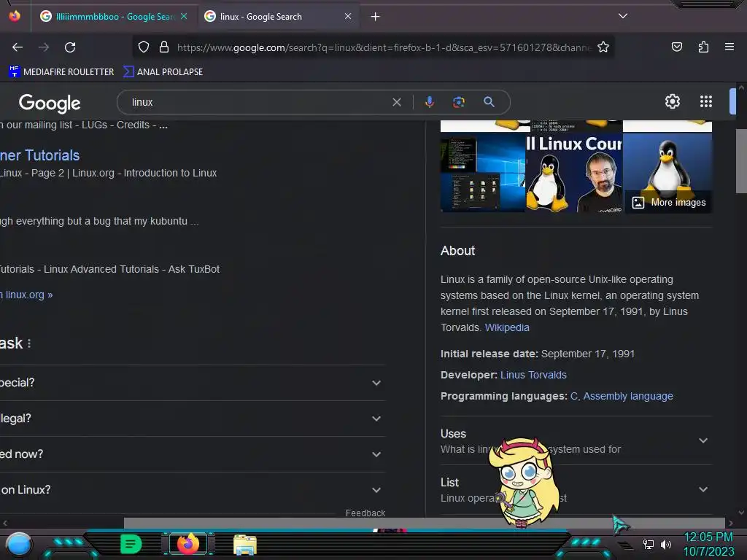Click the forward navigation arrow
Viewport: 747px width, 560px height.
(x=44, y=47)
